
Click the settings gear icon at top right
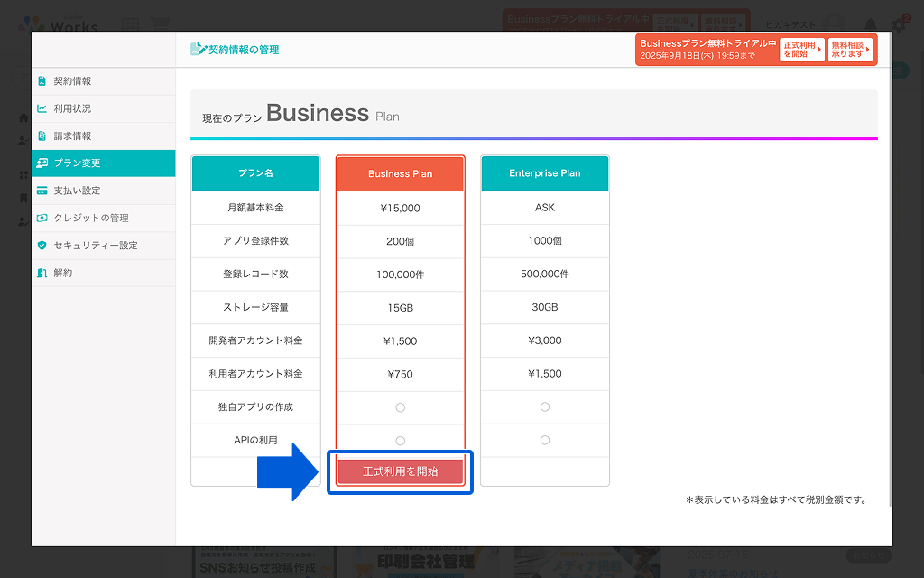click(x=898, y=25)
